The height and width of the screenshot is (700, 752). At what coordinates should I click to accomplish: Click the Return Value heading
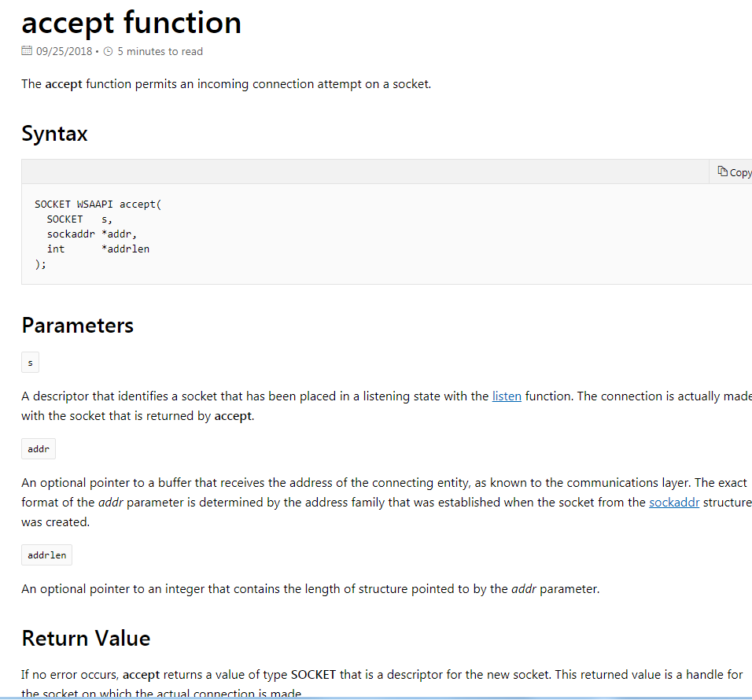pos(86,638)
